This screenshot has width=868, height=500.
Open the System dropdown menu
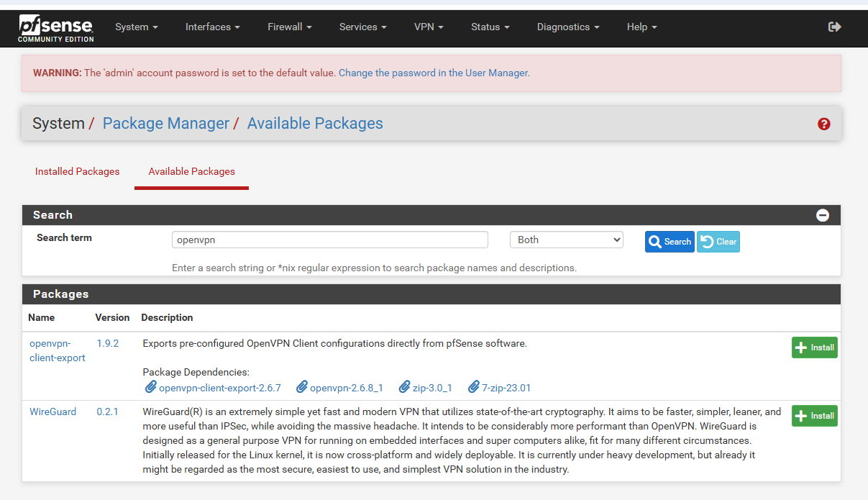pos(137,27)
